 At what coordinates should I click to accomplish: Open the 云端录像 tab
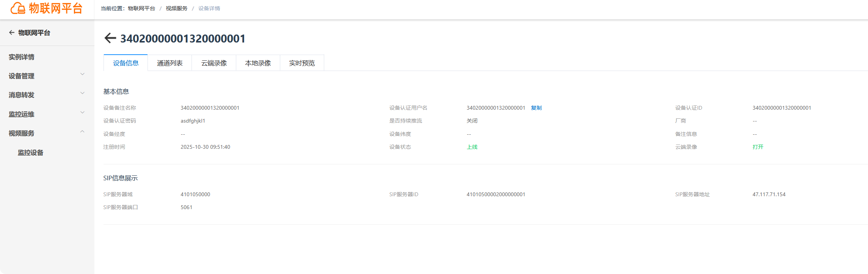point(214,63)
